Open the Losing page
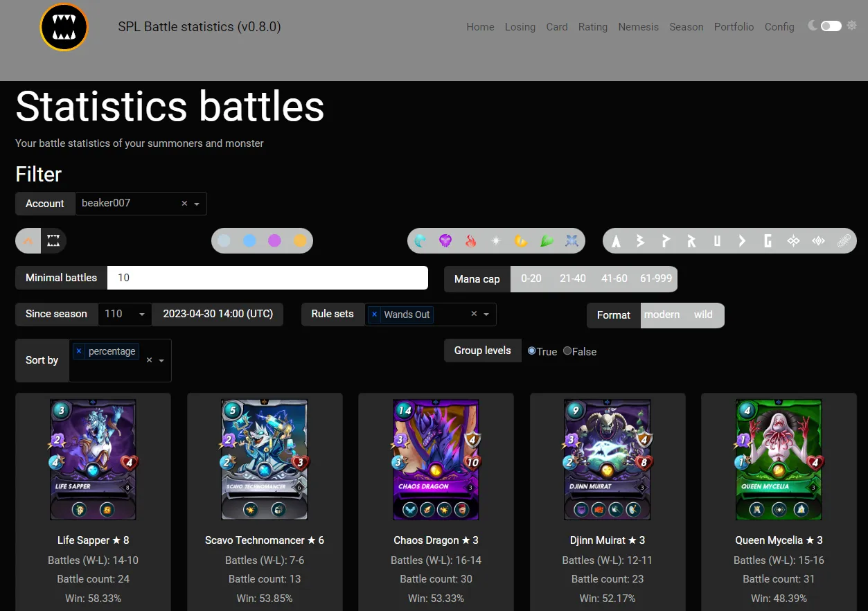The height and width of the screenshot is (611, 868). [520, 27]
